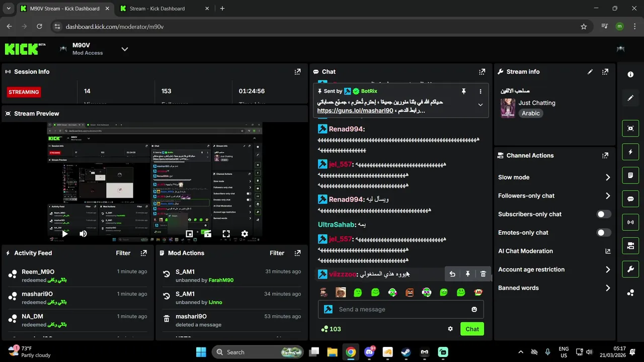Screen dimensions: 644x362
Task: Unpin the BotRix pinned message
Action: click(464, 91)
